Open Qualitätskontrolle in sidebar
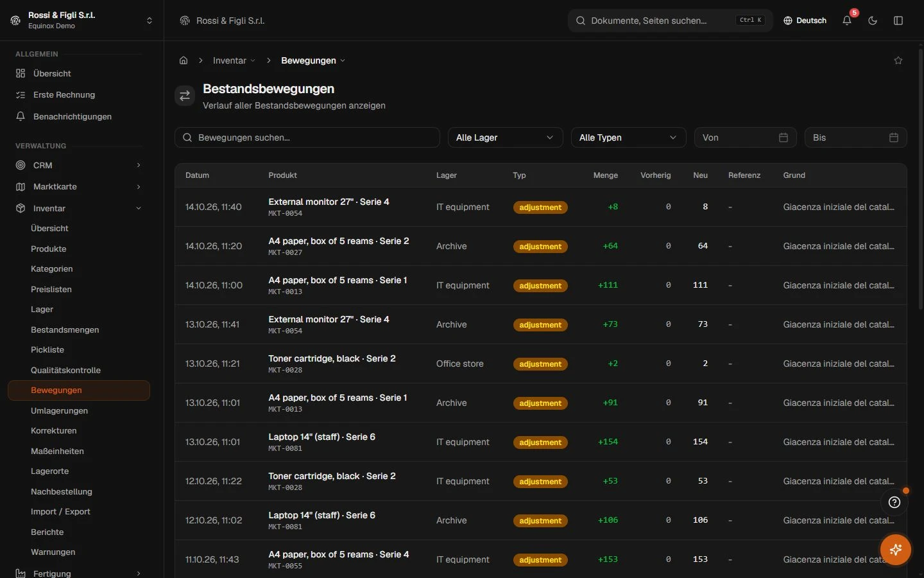This screenshot has width=924, height=578. (x=65, y=370)
